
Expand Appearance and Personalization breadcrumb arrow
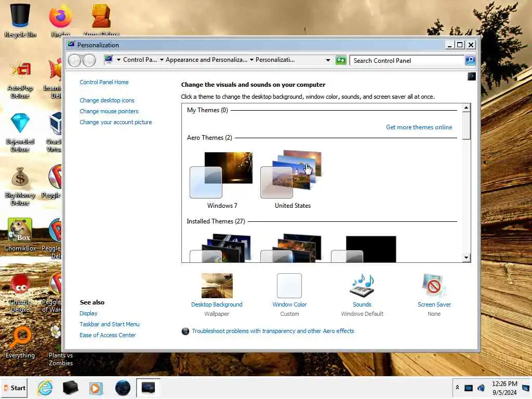(162, 60)
